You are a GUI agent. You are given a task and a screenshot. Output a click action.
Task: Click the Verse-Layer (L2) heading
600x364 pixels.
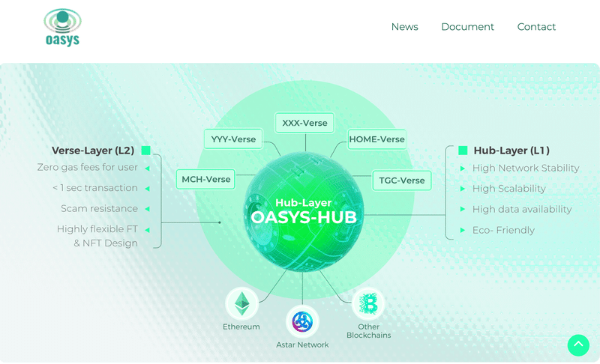click(93, 151)
